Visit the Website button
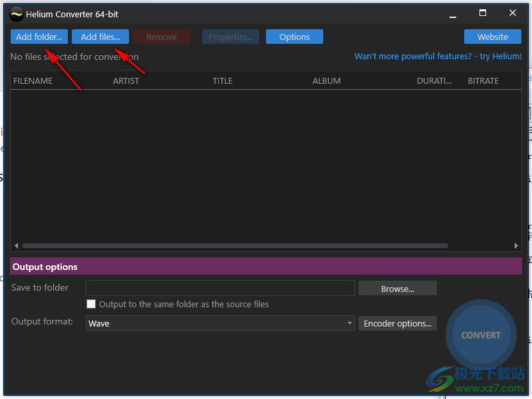532x399 pixels. (x=493, y=37)
